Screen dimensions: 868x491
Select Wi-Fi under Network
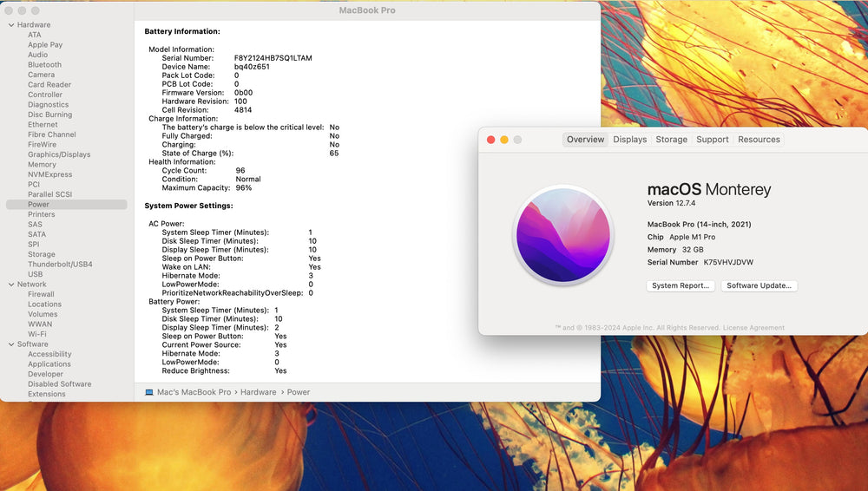37,334
